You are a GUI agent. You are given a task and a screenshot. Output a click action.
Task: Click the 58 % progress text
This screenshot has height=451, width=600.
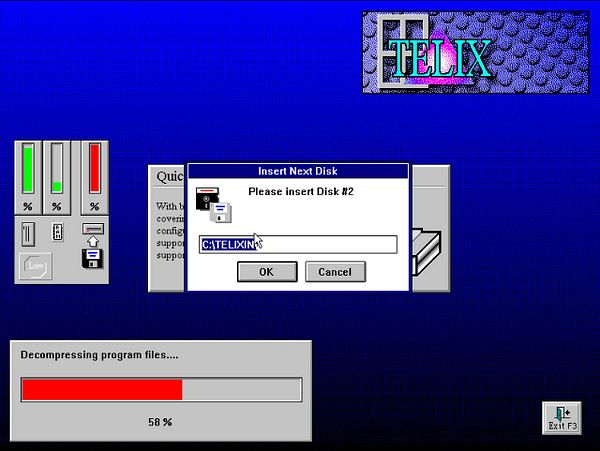point(160,422)
